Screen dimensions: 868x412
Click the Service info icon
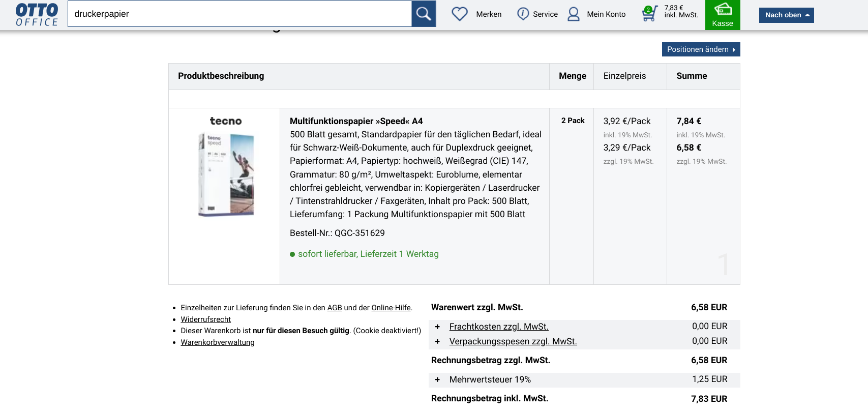(523, 14)
